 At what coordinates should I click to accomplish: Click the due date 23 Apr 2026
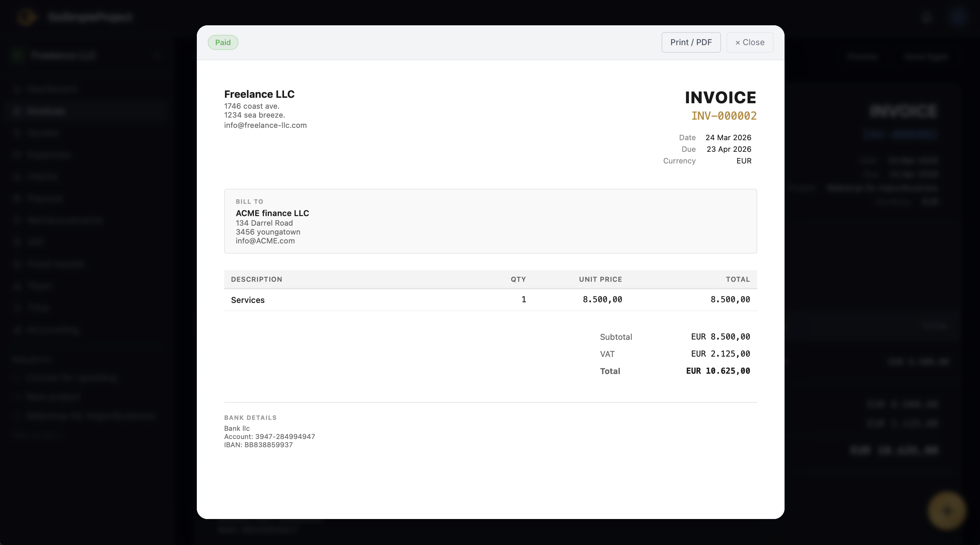[729, 149]
